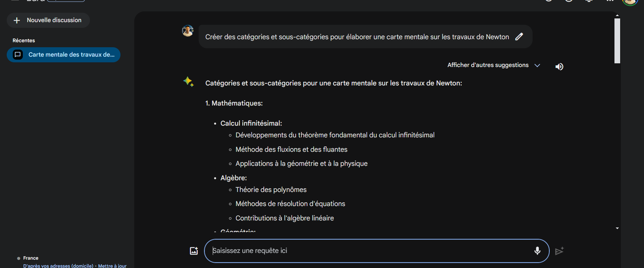Open the D'après vos adresses (domicile) link
The width and height of the screenshot is (644, 268).
58,266
